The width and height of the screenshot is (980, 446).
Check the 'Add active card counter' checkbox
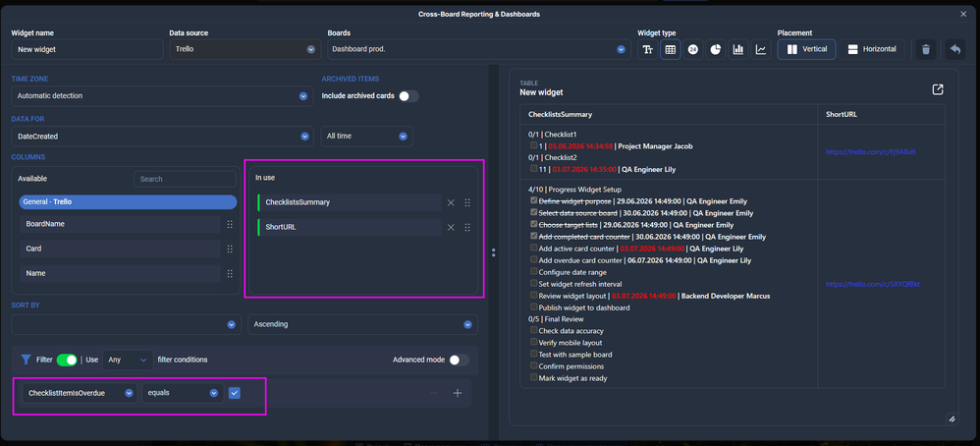[x=533, y=248]
